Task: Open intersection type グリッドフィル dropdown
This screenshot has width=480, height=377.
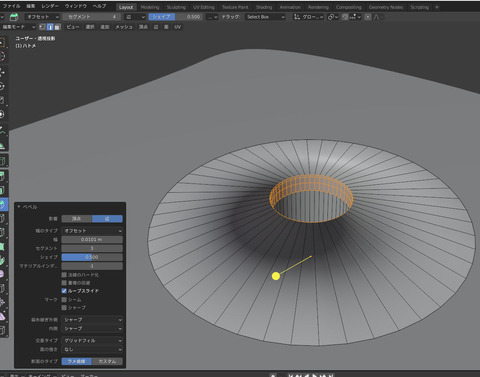Action: [92, 341]
